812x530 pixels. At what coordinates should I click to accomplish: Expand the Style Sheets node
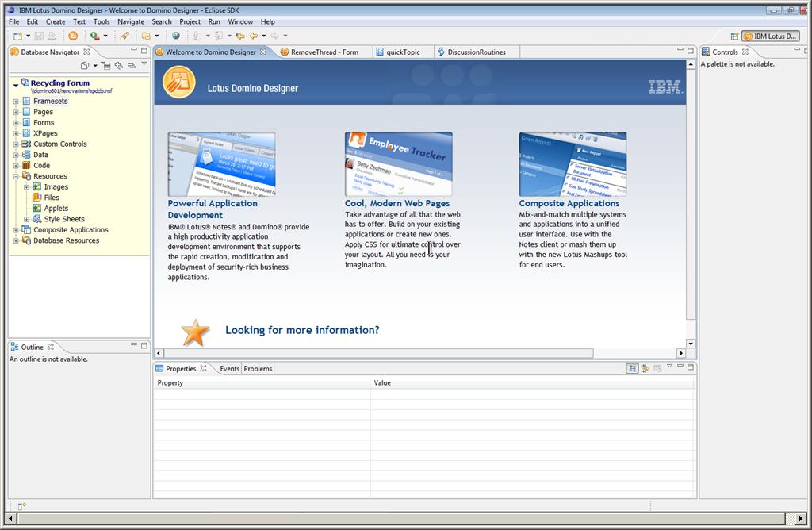(26, 219)
